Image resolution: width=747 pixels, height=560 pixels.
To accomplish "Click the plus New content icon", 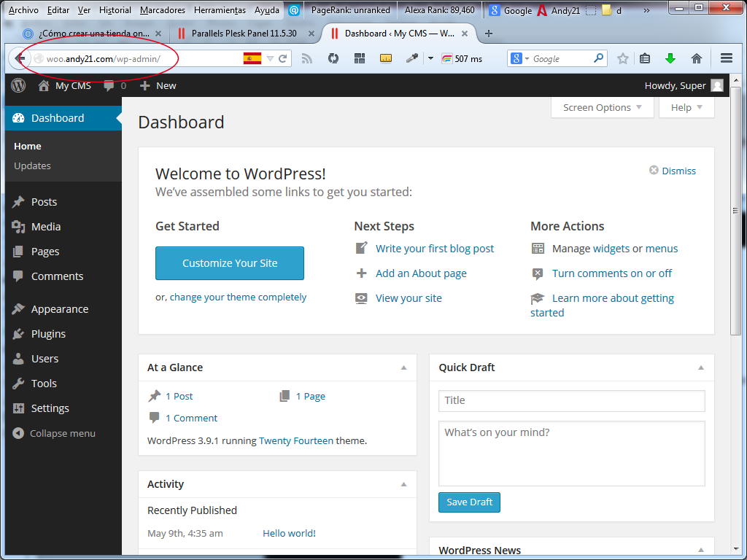I will coord(145,86).
